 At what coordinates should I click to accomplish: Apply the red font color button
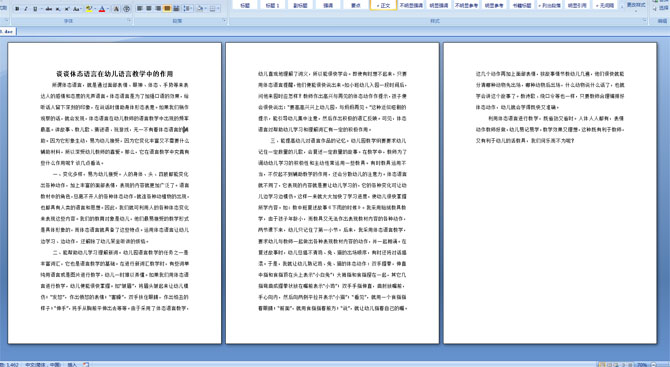102,9
